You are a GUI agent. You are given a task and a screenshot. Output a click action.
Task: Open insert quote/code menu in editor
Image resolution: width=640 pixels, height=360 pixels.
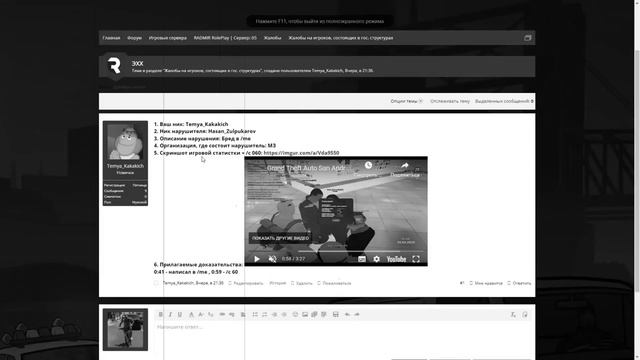coord(324,314)
